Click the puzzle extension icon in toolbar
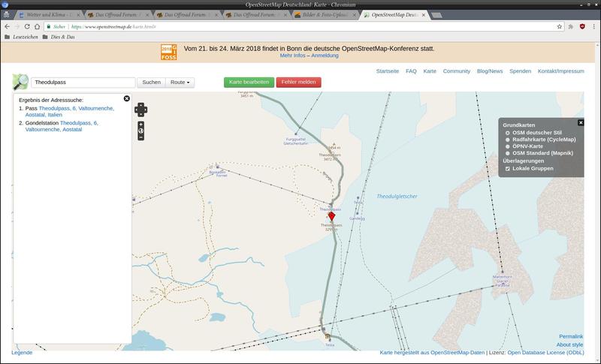 tap(571, 26)
